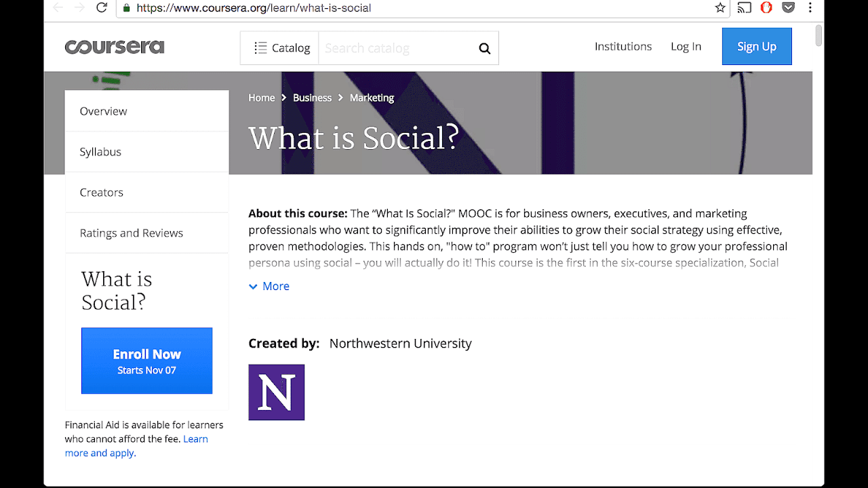Click the Northwestern University name text
868x488 pixels.
tap(400, 344)
